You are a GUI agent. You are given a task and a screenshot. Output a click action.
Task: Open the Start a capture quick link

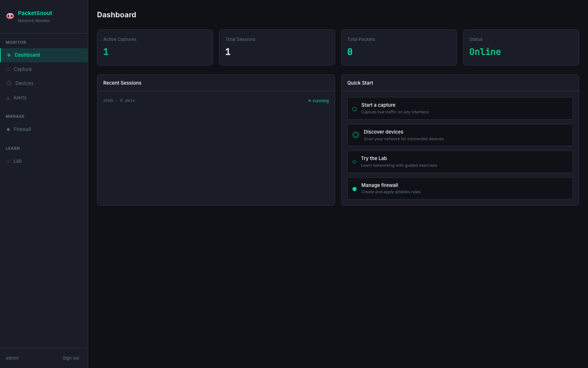coord(460,108)
